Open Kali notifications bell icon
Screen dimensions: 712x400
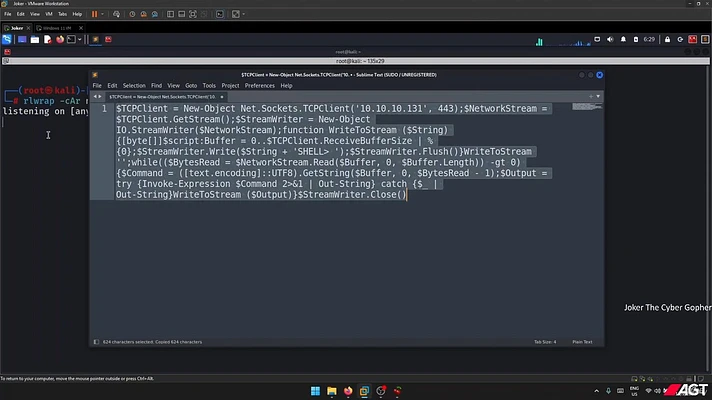click(623, 40)
